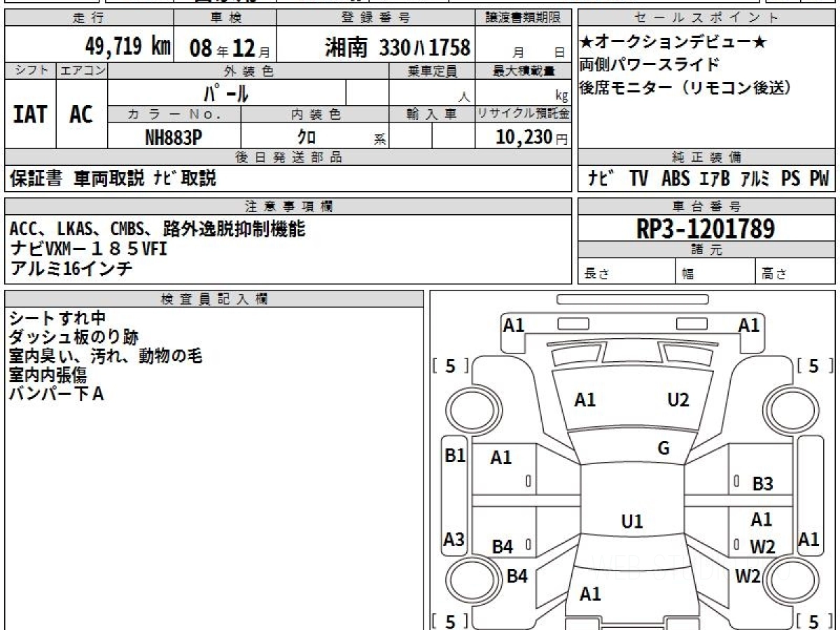Click inspector note 室内内張傷
The width and height of the screenshot is (840, 630).
[x=48, y=375]
